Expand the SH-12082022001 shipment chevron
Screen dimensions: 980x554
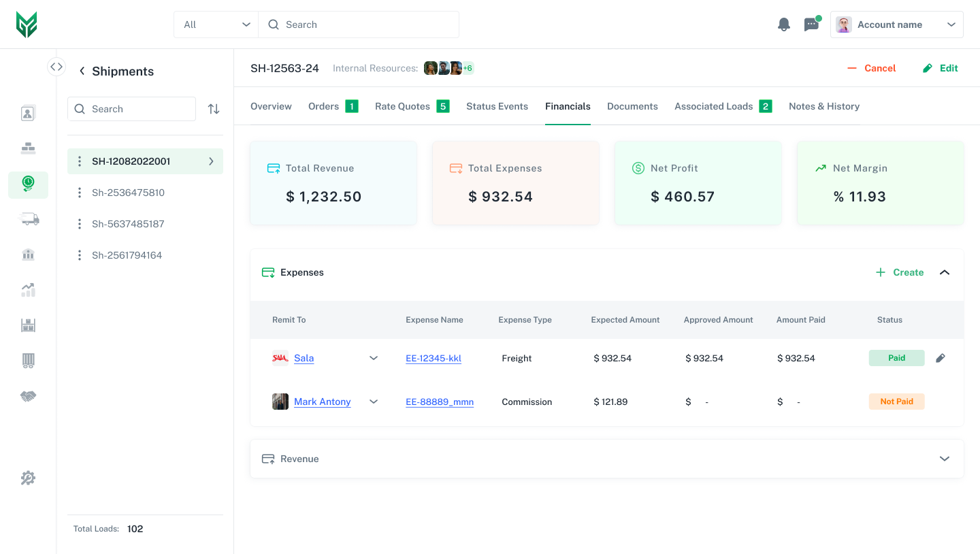[211, 161]
